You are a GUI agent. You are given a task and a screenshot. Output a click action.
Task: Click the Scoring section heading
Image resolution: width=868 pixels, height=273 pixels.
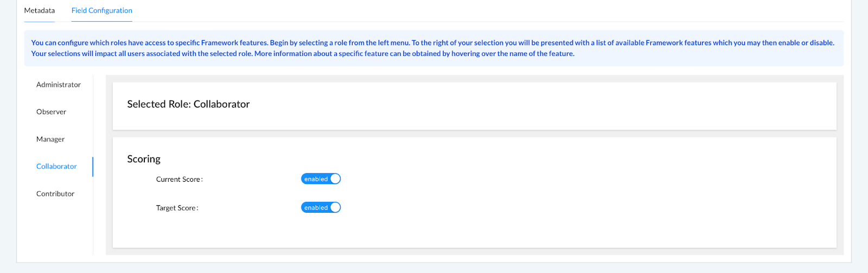click(x=144, y=159)
